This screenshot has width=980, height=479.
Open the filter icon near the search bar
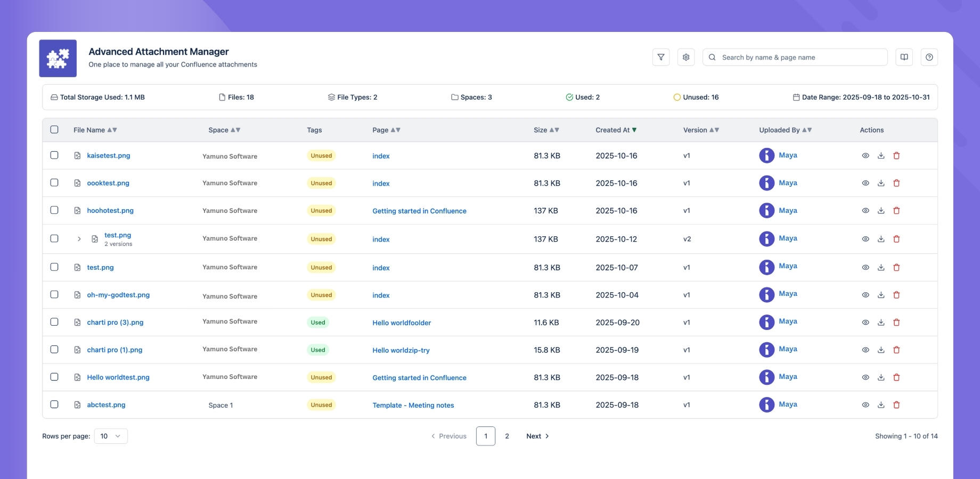tap(661, 57)
